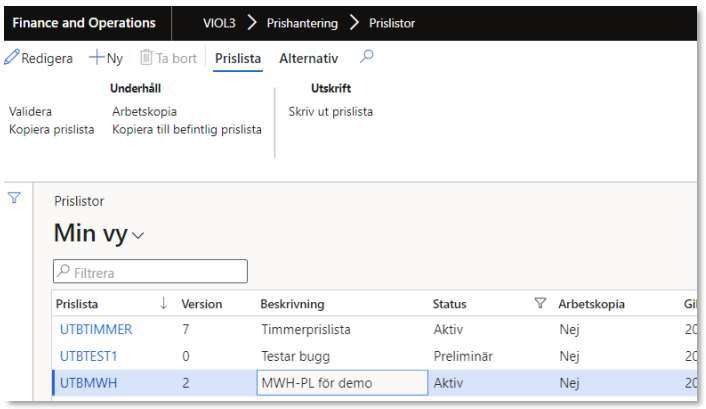706x409 pixels.
Task: Open the filter pane funnel icon
Action: (x=14, y=198)
